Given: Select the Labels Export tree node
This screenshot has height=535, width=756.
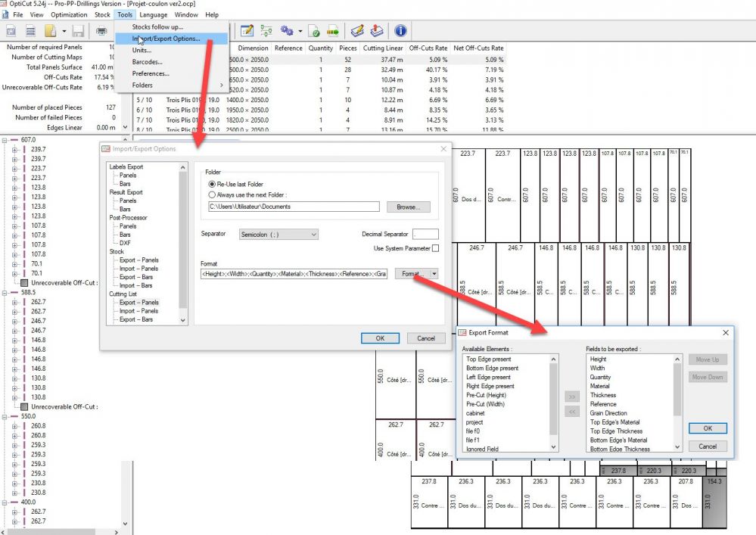Looking at the screenshot, I should [126, 166].
